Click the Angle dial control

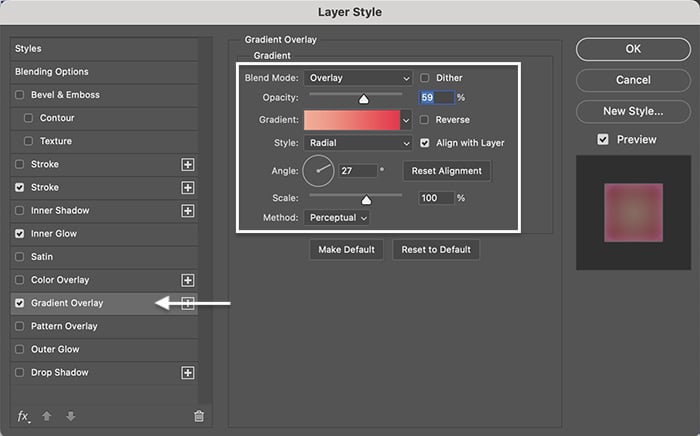[x=318, y=171]
